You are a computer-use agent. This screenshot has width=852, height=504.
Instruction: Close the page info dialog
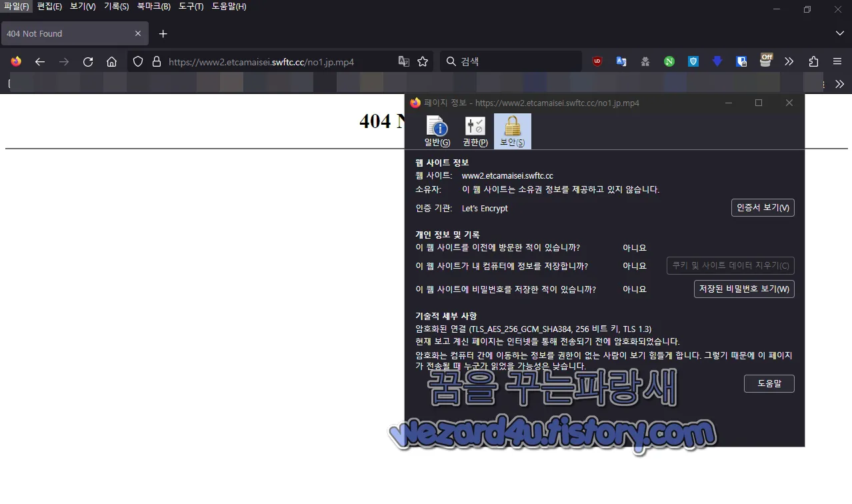click(789, 103)
